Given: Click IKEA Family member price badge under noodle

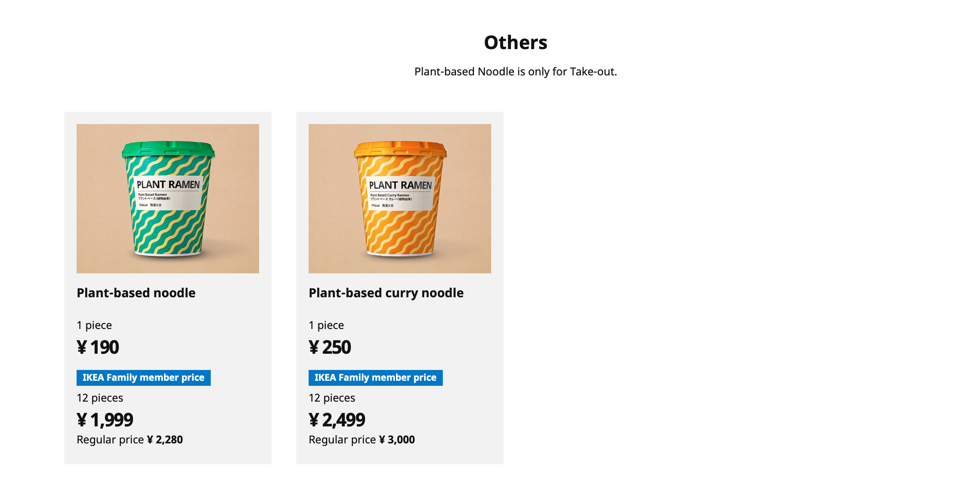Looking at the screenshot, I should click(143, 378).
